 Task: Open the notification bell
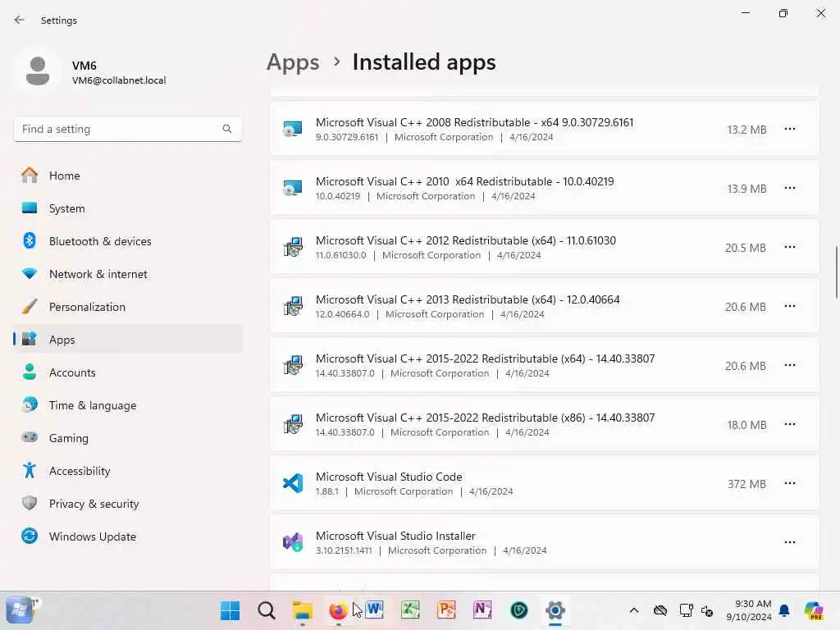(x=784, y=610)
